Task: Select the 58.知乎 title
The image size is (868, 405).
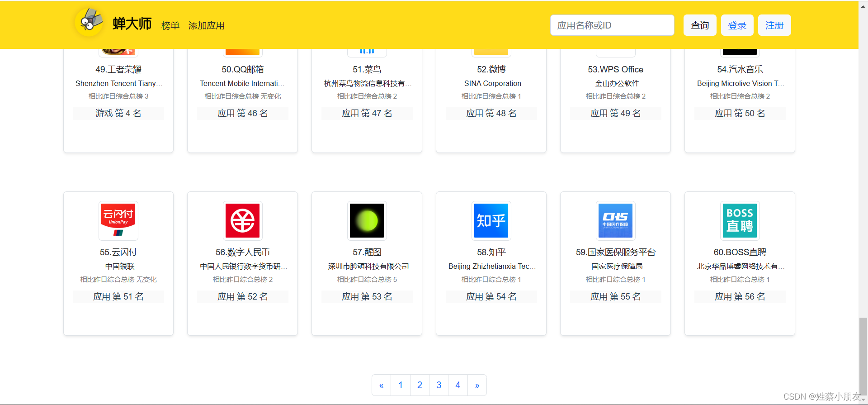Action: [491, 252]
